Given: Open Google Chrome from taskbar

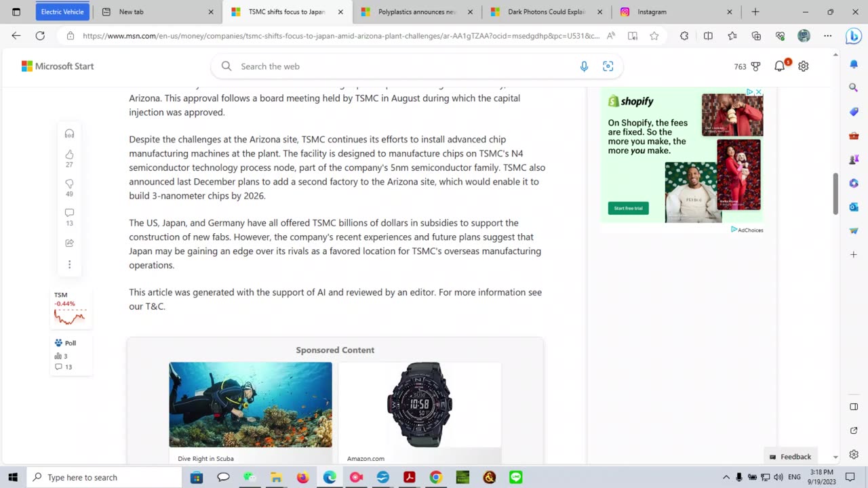Looking at the screenshot, I should (x=435, y=477).
